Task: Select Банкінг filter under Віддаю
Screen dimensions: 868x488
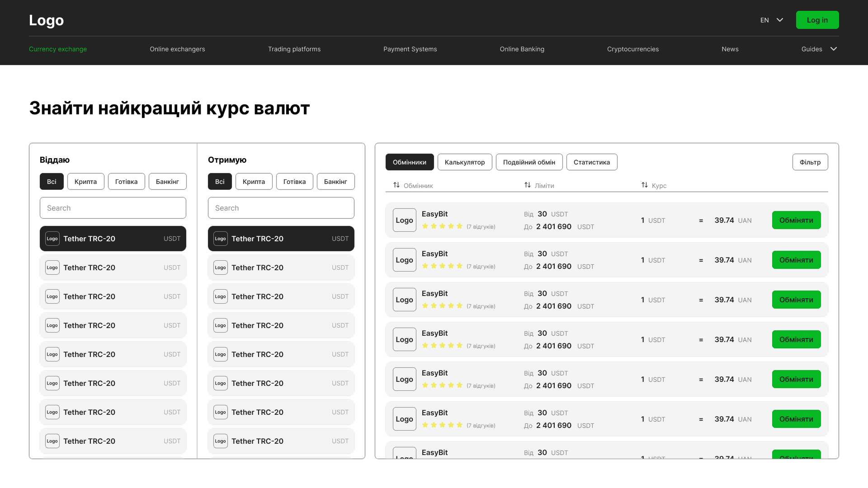Action: [167, 182]
